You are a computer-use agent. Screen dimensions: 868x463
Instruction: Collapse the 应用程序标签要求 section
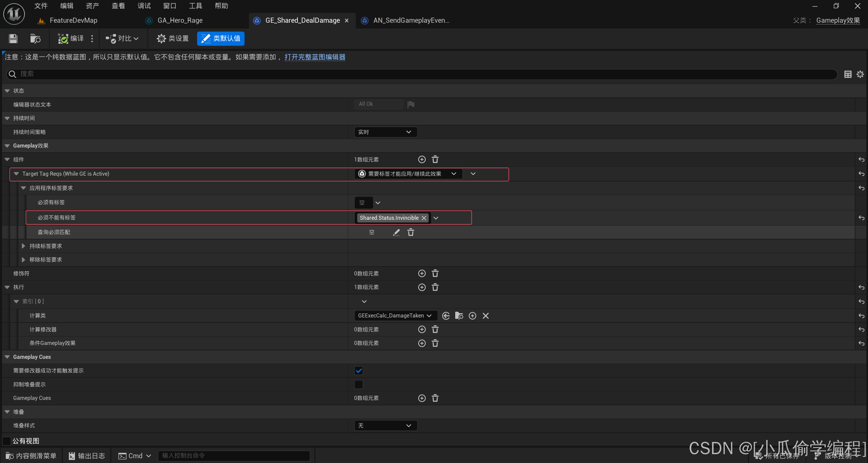pos(23,188)
